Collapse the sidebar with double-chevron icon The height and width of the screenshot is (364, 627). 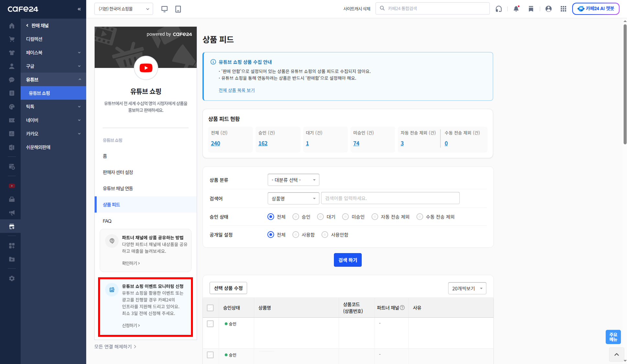coord(79,9)
